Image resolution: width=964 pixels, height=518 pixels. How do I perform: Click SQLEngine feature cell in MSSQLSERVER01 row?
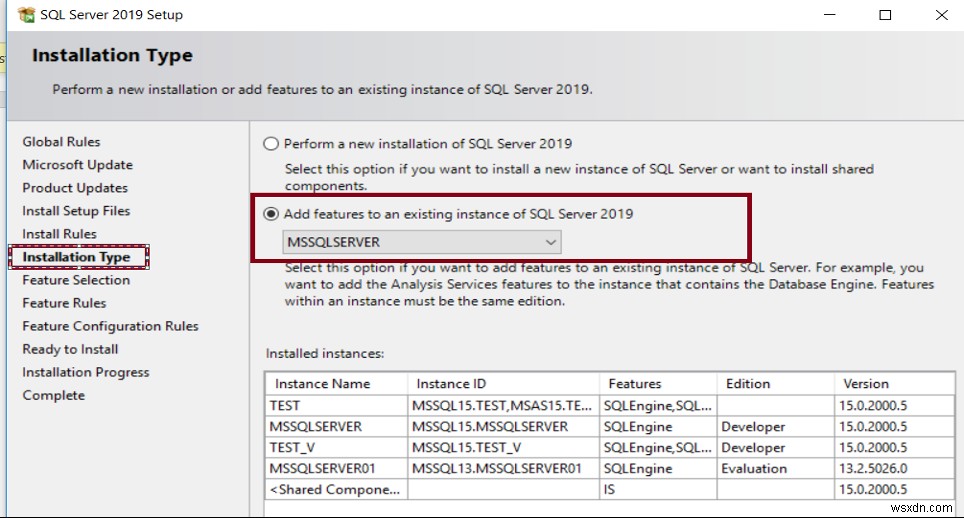click(x=658, y=468)
